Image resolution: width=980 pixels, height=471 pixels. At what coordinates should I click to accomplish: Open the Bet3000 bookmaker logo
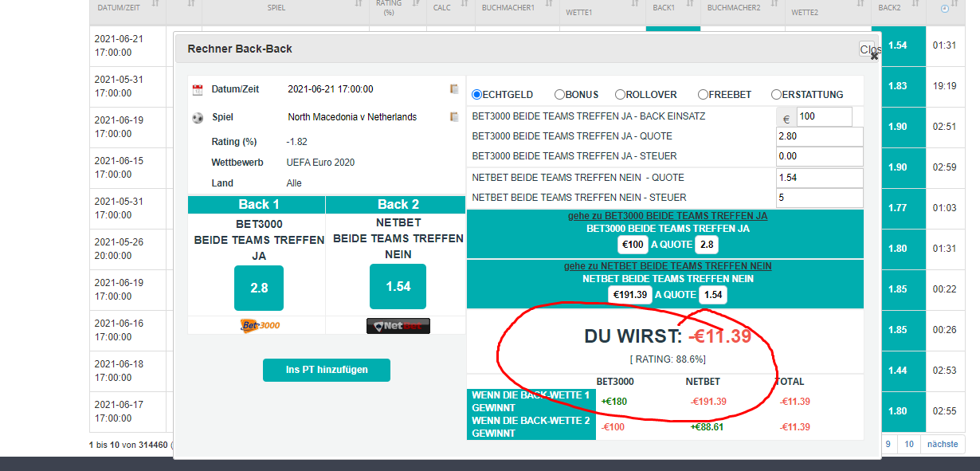pos(260,325)
